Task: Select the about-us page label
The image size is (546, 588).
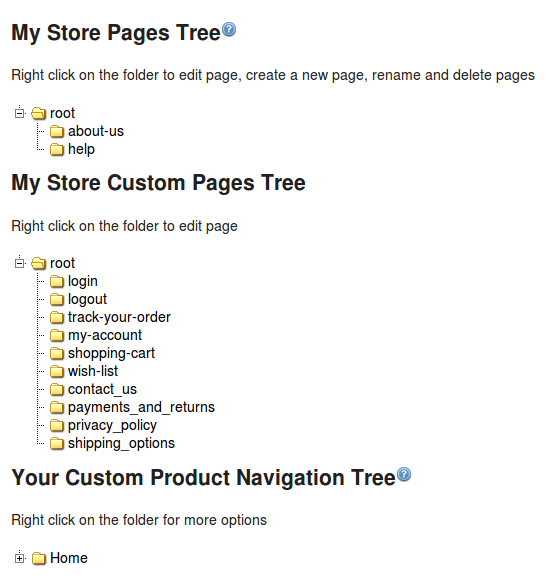Action: (96, 131)
